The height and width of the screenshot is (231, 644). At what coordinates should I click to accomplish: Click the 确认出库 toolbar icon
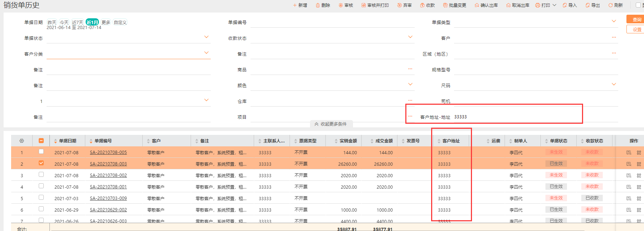pyautogui.click(x=477, y=5)
